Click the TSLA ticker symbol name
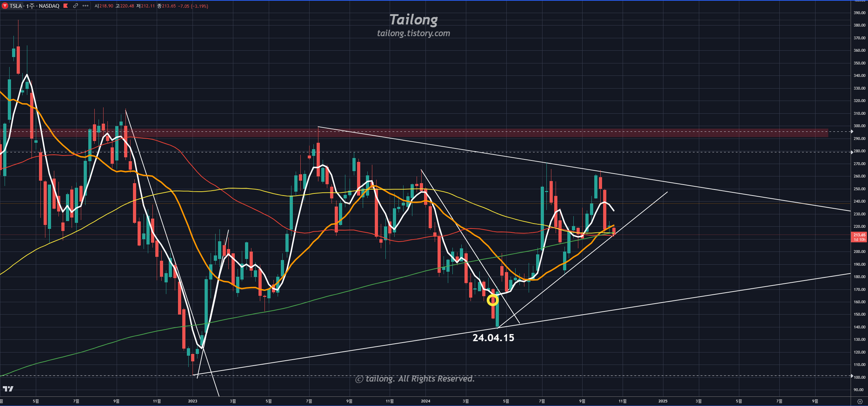The image size is (868, 406). point(16,6)
